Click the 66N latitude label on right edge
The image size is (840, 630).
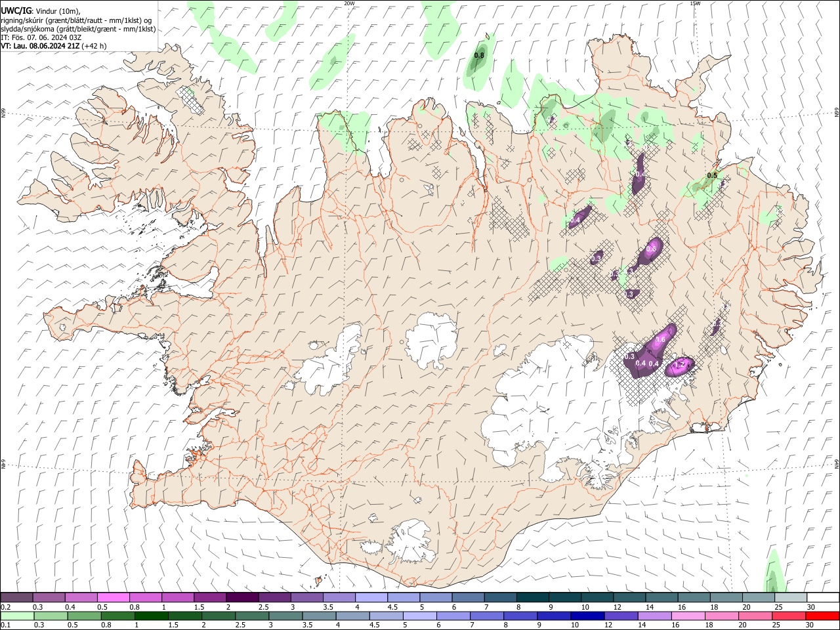pos(837,112)
